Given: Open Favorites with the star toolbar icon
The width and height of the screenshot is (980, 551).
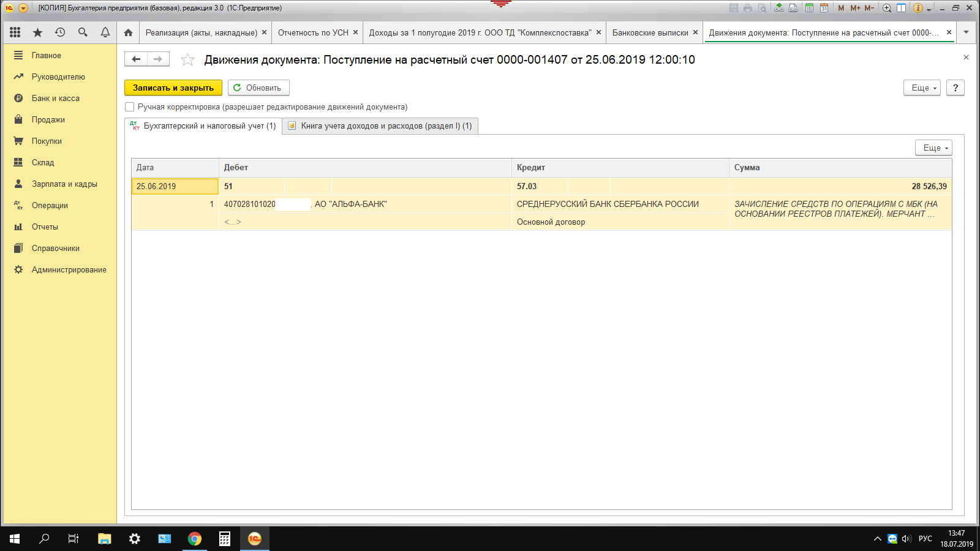Looking at the screenshot, I should pos(37,32).
